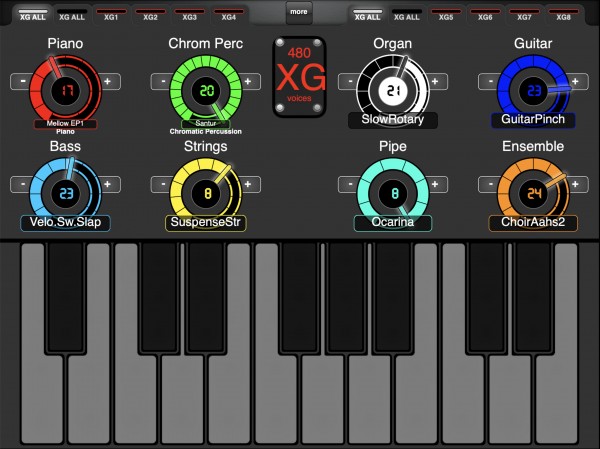Tap the 480 XG voices logo plate
This screenshot has width=600, height=449.
tap(299, 76)
